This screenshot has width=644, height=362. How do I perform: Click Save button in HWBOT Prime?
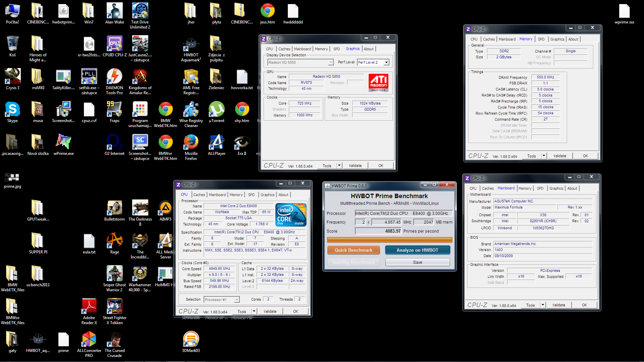(418, 262)
